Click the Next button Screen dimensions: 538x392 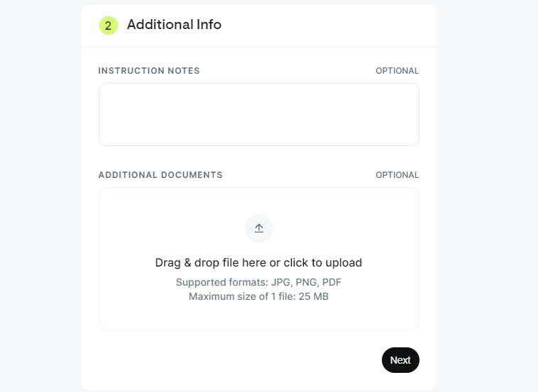coord(400,360)
